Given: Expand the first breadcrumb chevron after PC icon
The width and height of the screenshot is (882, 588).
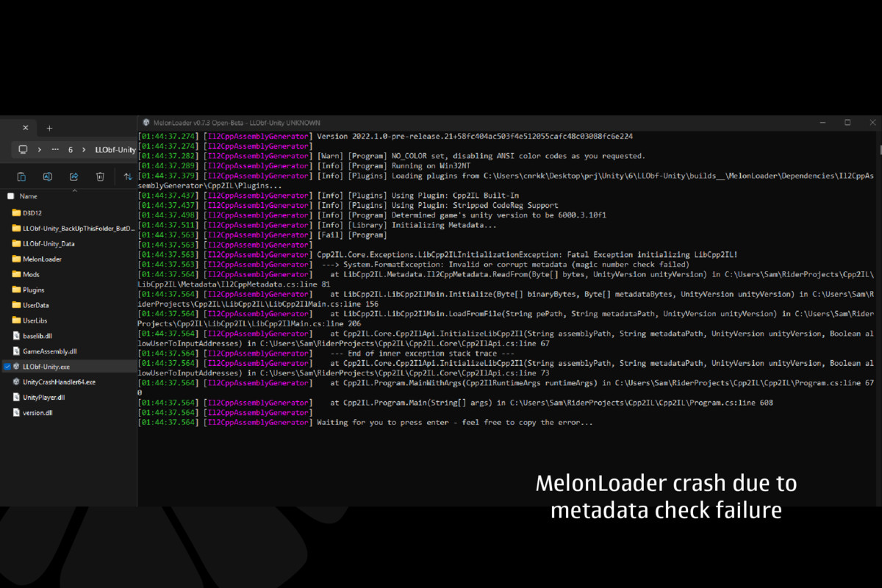Looking at the screenshot, I should coord(40,149).
